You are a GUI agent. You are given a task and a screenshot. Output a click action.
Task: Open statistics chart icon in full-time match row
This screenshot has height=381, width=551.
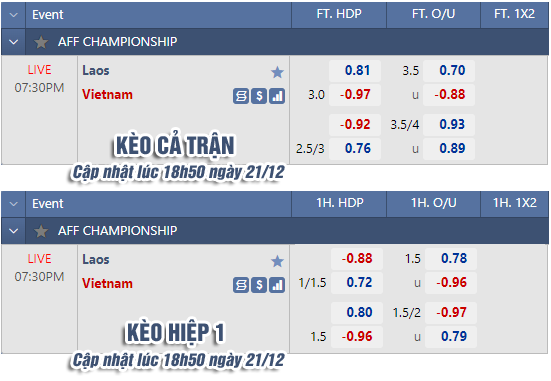point(277,96)
